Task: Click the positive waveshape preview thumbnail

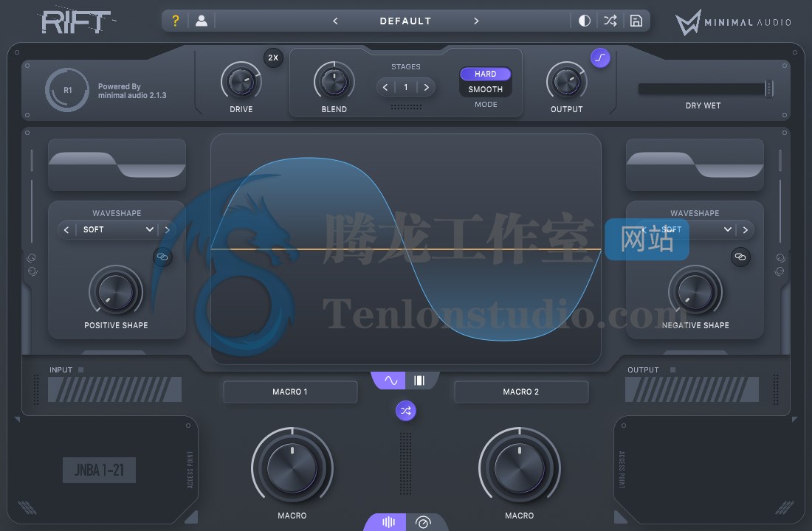Action: pos(117,165)
